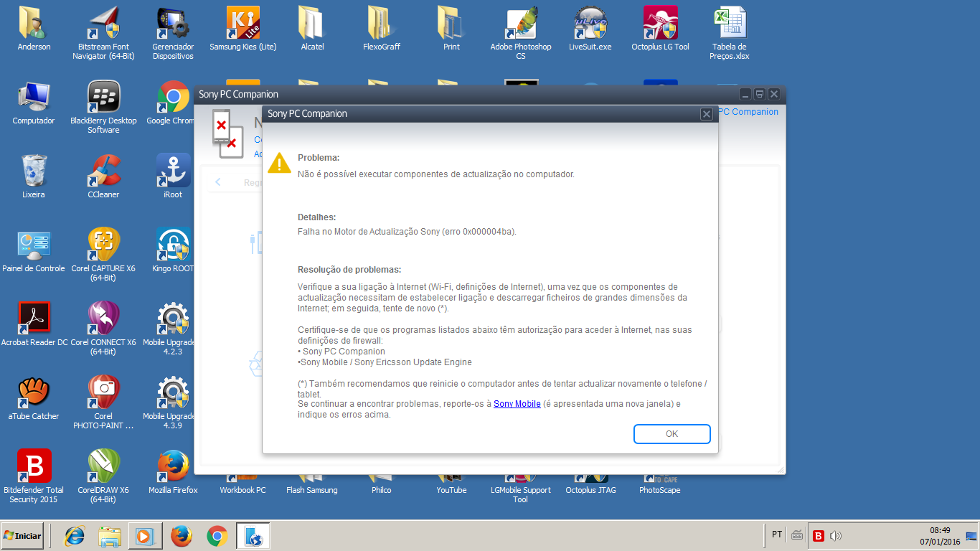Switch to Sony PC Companion taskbar button

(253, 536)
